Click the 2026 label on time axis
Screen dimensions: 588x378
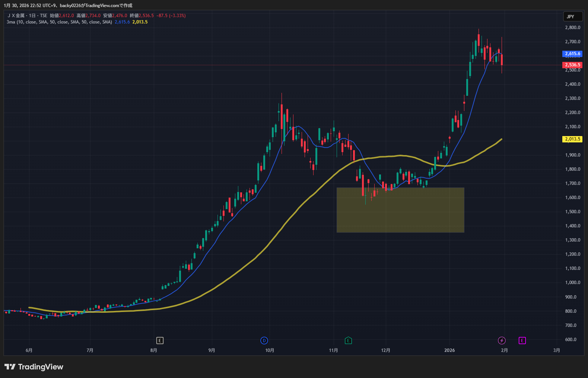[x=449, y=350]
